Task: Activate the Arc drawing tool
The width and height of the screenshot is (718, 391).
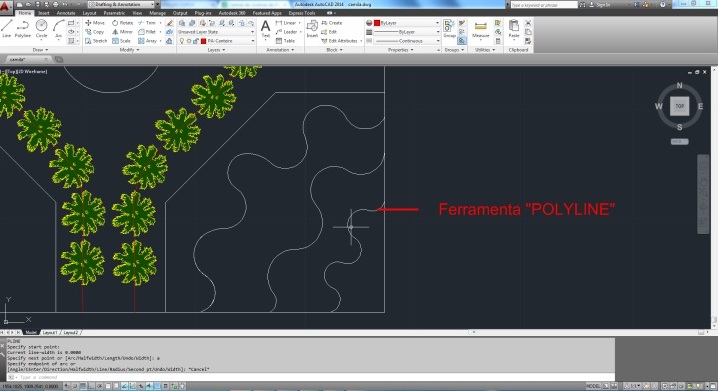Action: click(58, 28)
